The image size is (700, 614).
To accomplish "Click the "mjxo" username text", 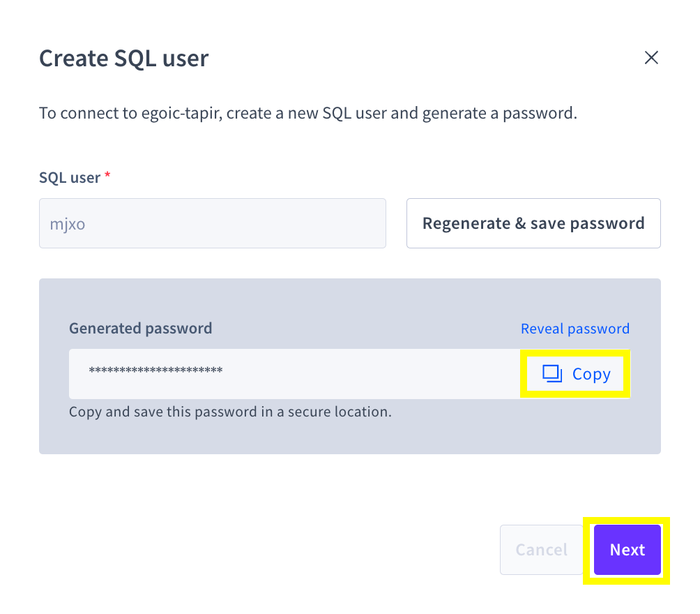I will (67, 224).
